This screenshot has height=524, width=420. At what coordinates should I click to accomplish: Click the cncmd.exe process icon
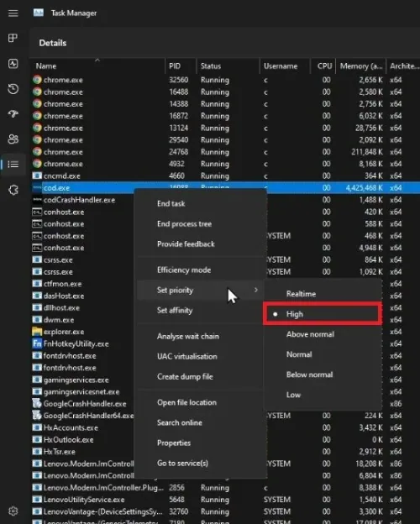click(37, 176)
